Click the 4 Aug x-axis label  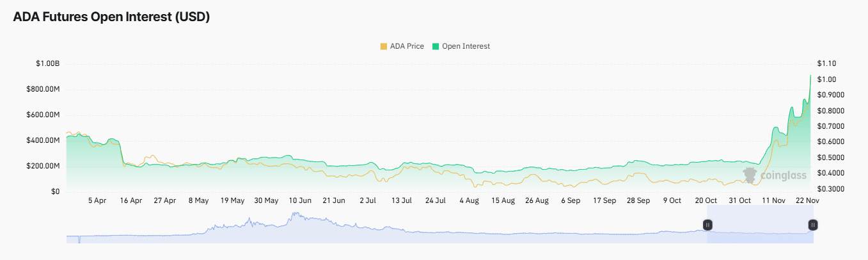click(x=469, y=200)
